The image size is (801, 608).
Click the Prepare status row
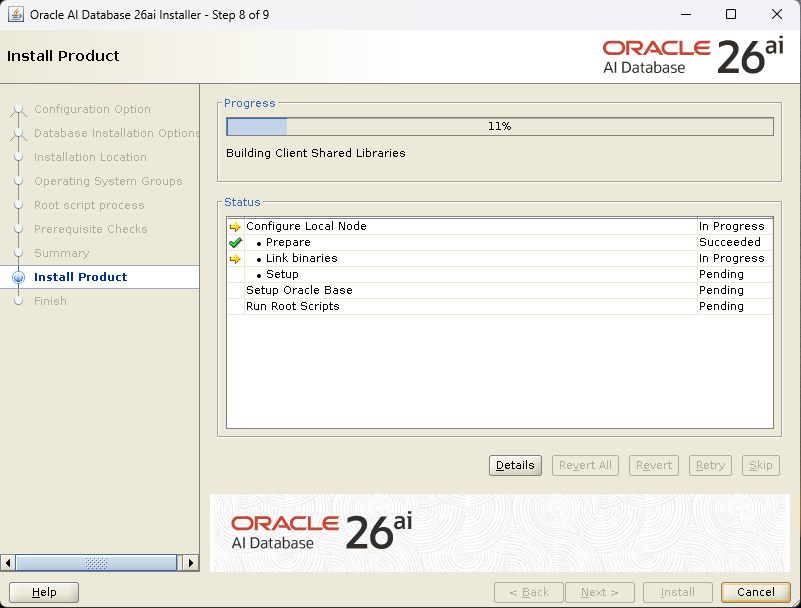tap(500, 242)
